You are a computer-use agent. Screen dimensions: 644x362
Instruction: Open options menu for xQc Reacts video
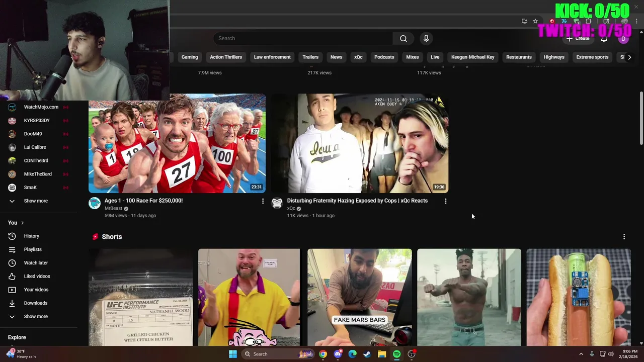pos(445,201)
